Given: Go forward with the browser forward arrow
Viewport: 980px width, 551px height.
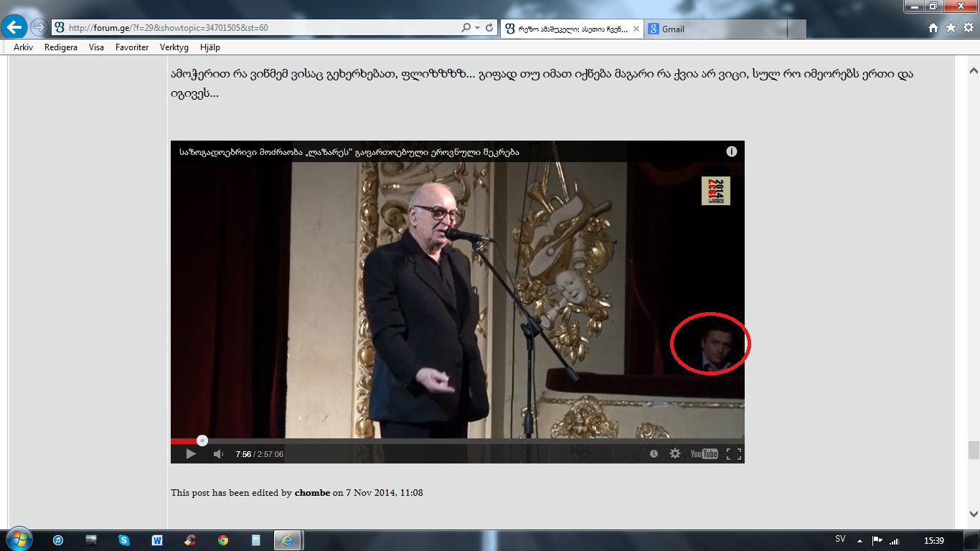Looking at the screenshot, I should point(39,28).
